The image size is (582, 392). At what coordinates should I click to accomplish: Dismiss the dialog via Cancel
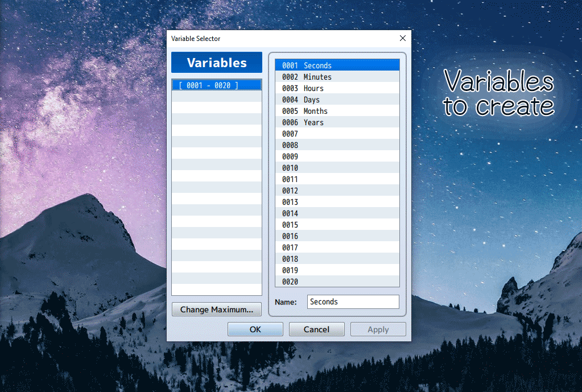point(316,329)
